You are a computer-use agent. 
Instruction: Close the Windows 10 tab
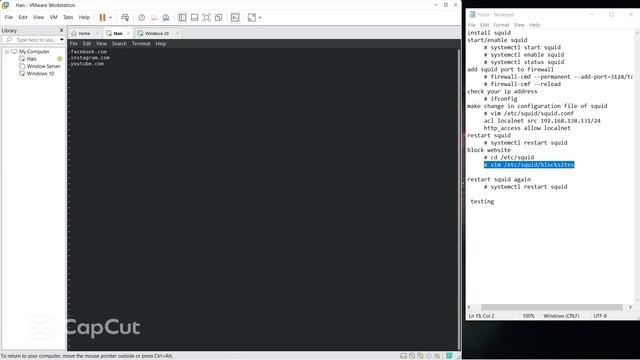(177, 33)
